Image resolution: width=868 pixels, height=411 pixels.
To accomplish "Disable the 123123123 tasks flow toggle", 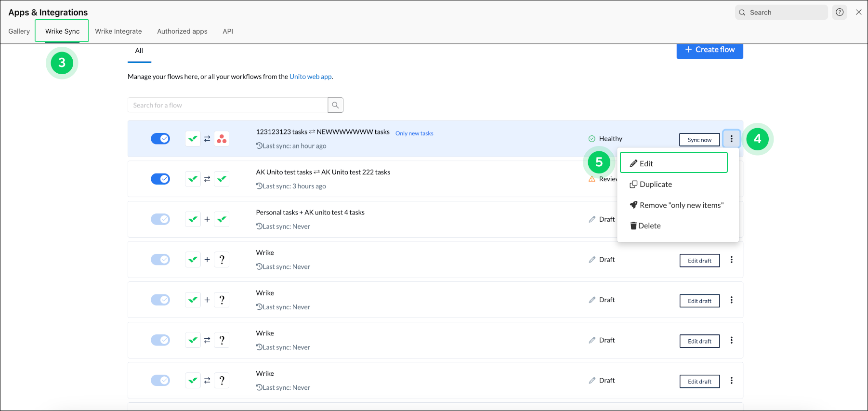I will (x=160, y=139).
